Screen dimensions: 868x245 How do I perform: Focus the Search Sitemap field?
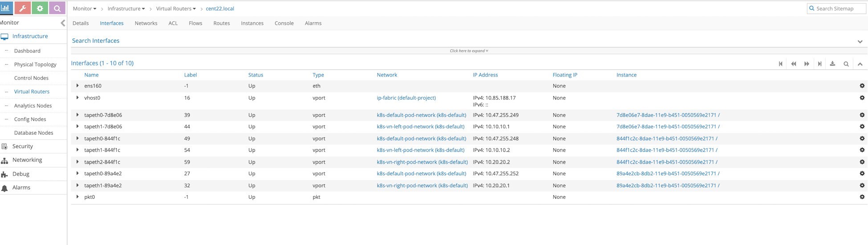pyautogui.click(x=836, y=8)
